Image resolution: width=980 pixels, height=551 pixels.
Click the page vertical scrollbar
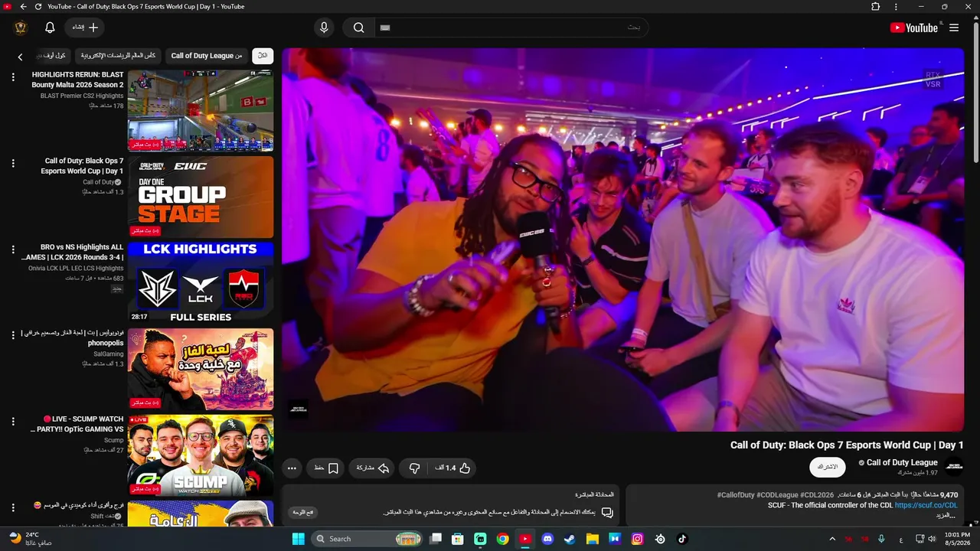(975, 92)
